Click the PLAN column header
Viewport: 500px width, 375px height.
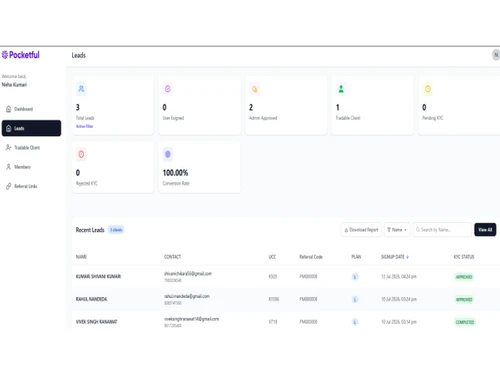[356, 257]
